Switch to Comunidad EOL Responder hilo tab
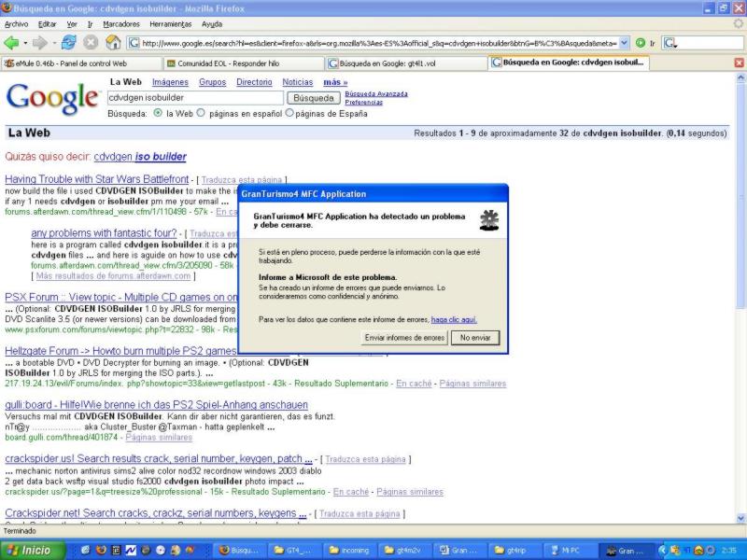 click(244, 63)
